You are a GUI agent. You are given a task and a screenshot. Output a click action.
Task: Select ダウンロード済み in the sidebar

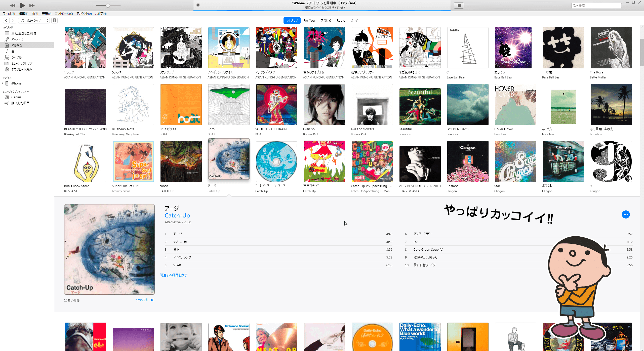[27, 69]
